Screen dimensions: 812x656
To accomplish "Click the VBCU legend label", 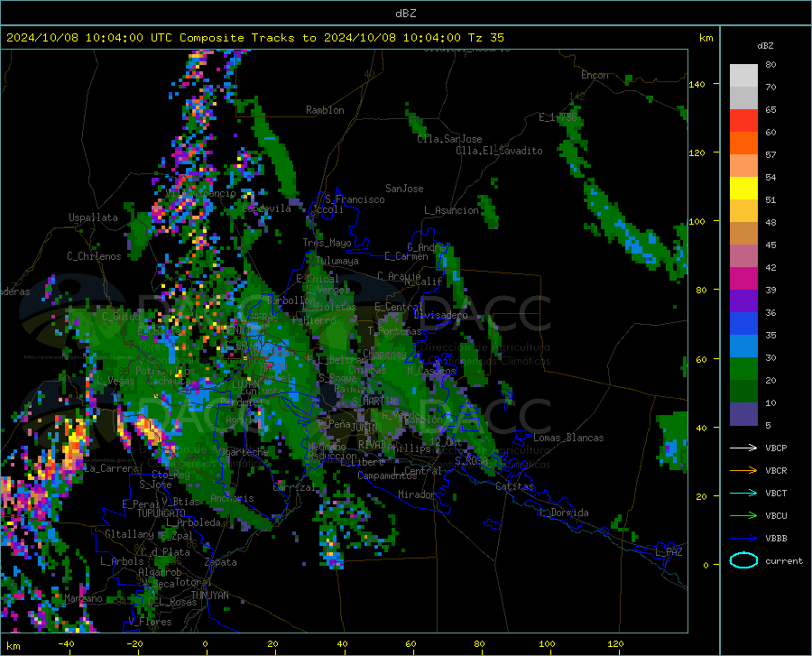I will (x=776, y=516).
